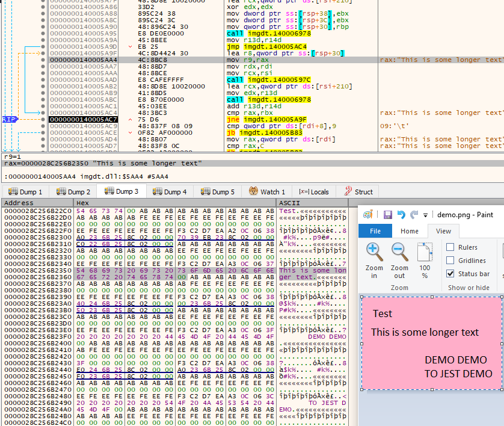Select the jb imgdt.140005B83 instruction
Viewport: 504px width, 426px height.
pyautogui.click(x=264, y=132)
